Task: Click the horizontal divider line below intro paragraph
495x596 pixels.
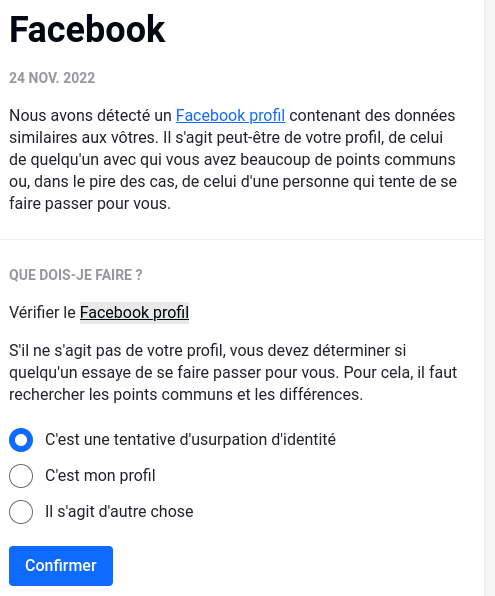Action: pyautogui.click(x=242, y=239)
